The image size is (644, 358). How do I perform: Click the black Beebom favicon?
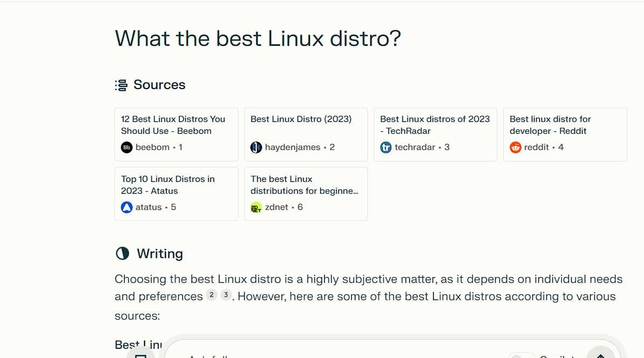click(127, 147)
